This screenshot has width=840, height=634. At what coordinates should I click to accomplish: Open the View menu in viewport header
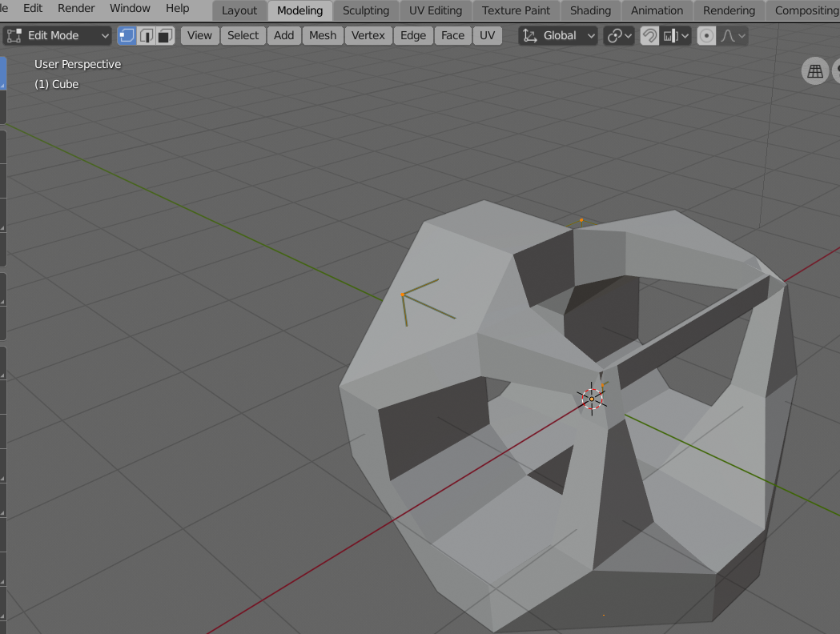pyautogui.click(x=200, y=36)
